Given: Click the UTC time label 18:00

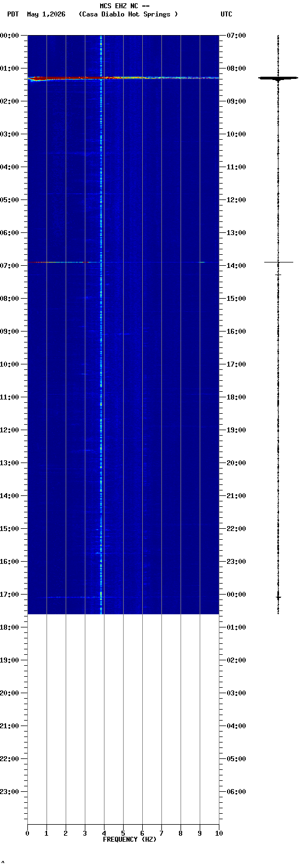Looking at the screenshot, I should point(236,397).
